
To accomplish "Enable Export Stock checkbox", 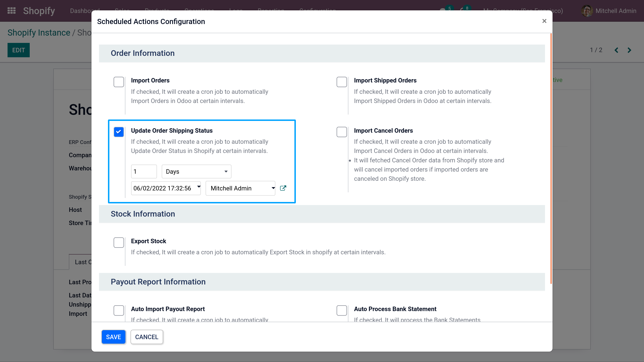I will click(x=119, y=243).
